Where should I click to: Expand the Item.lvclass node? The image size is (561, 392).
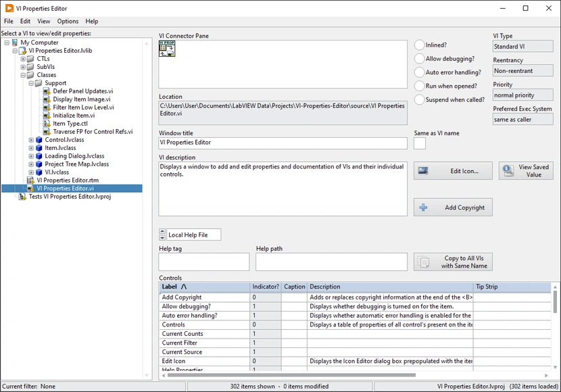(x=31, y=148)
